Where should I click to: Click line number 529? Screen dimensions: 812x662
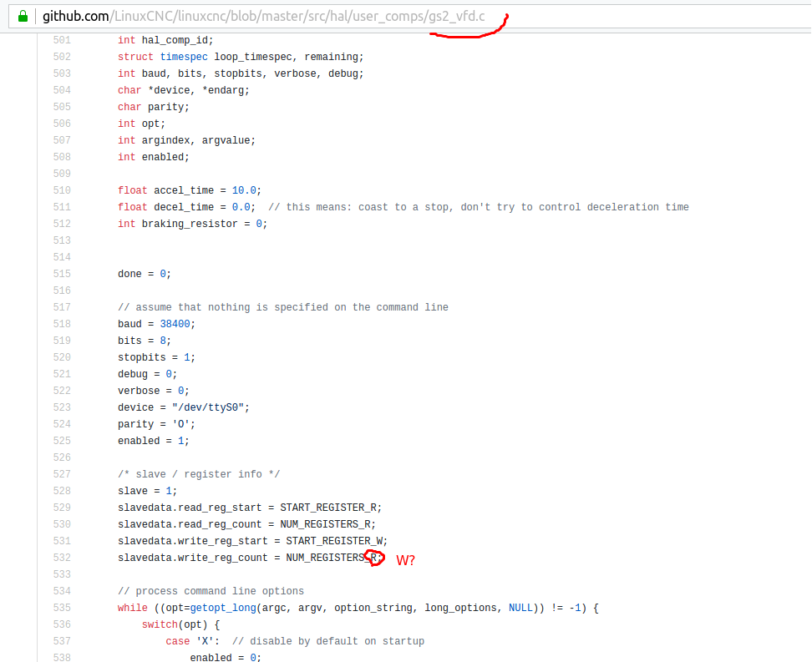pos(62,508)
